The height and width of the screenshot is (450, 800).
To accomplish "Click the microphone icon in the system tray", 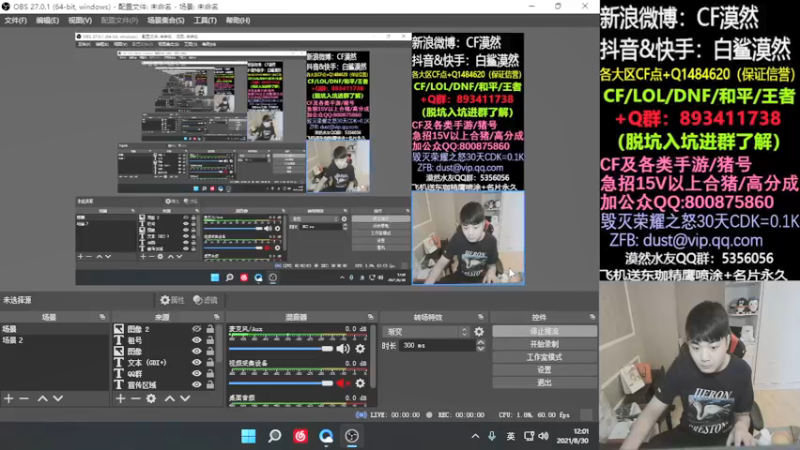I will click(492, 436).
